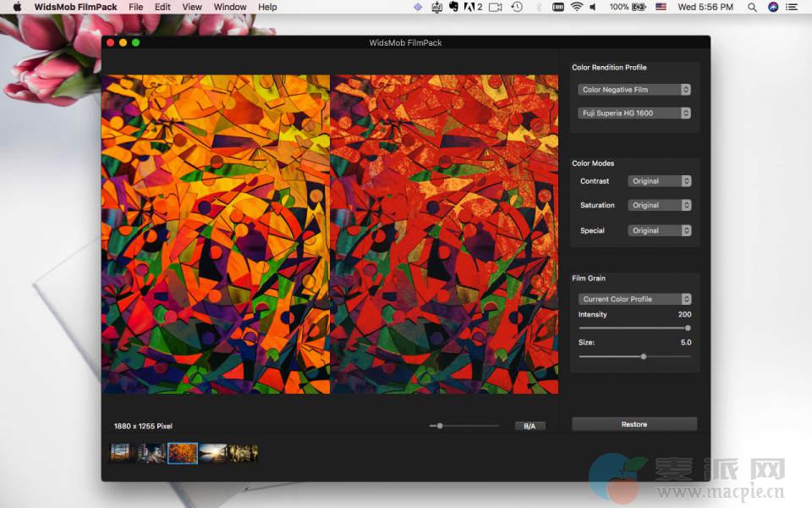Open the View menu
812x508 pixels.
[192, 7]
